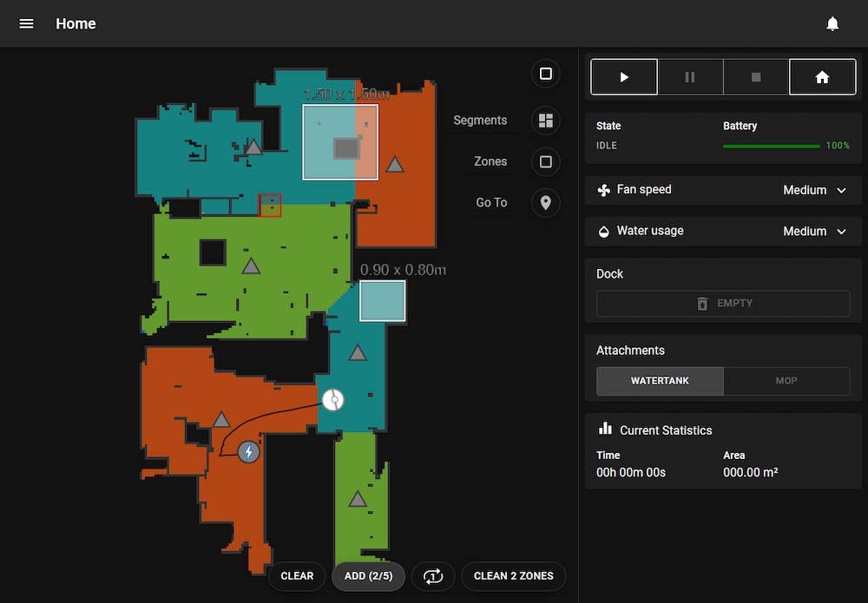Clear all drawn zones from the map

pos(297,576)
